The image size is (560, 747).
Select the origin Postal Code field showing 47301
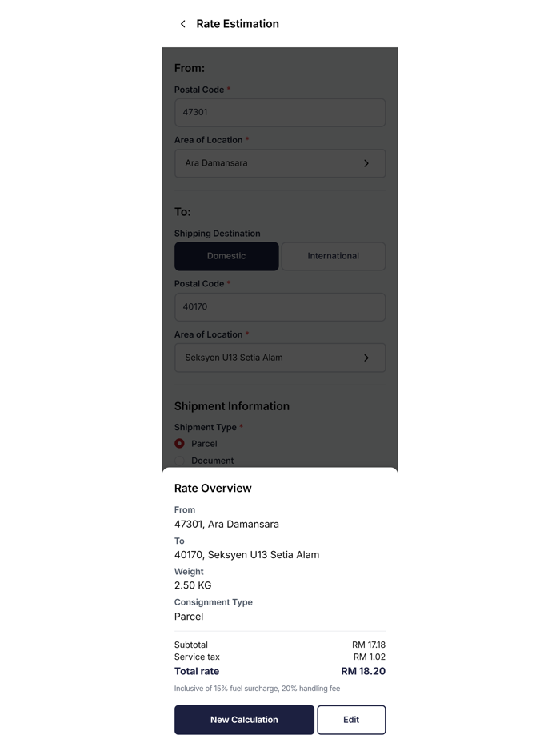click(279, 112)
